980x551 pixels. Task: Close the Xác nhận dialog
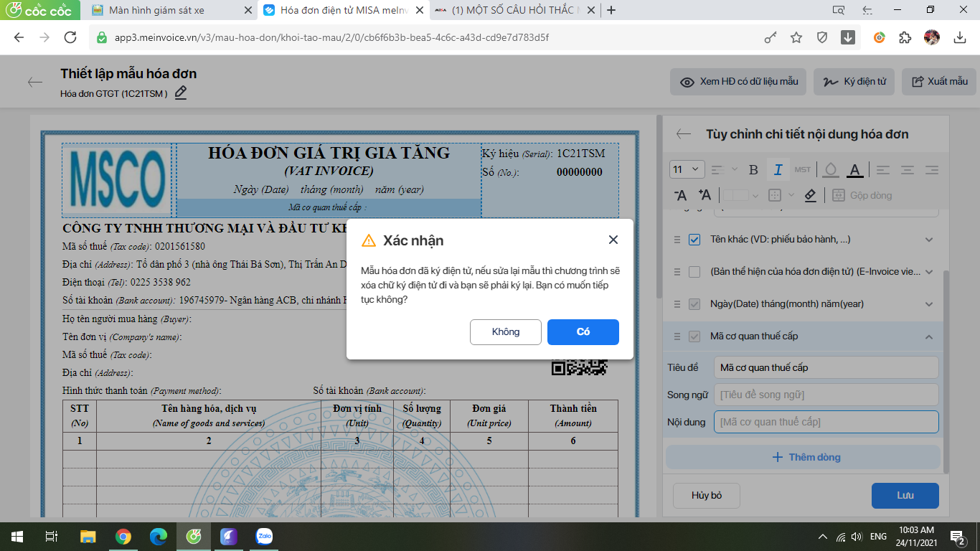[613, 240]
